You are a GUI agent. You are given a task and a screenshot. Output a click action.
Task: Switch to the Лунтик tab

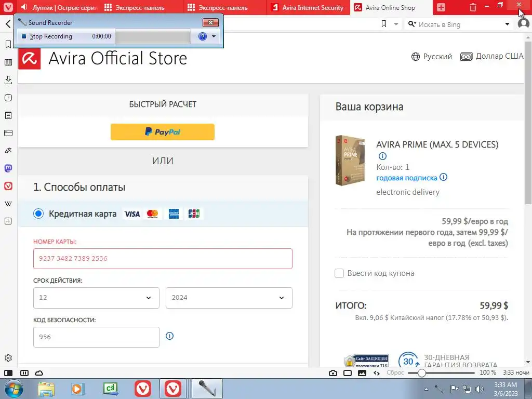59,7
